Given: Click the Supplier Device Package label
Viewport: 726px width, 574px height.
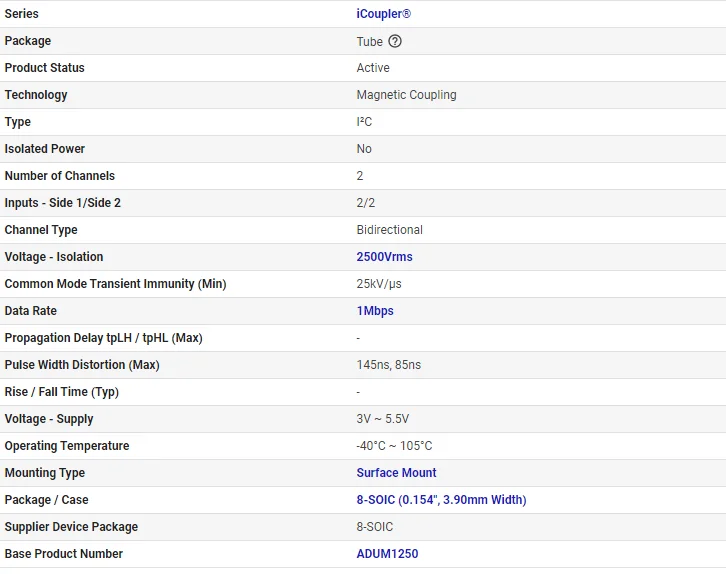Looking at the screenshot, I should 71,527.
